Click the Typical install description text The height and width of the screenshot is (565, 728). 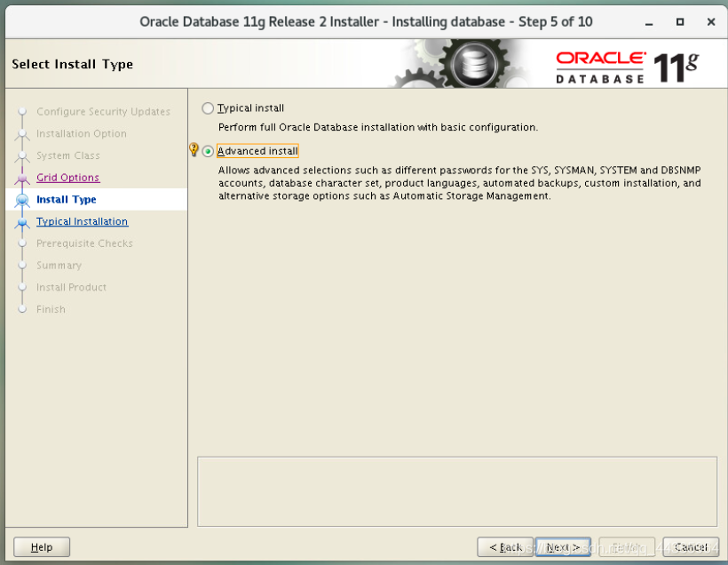click(x=378, y=127)
